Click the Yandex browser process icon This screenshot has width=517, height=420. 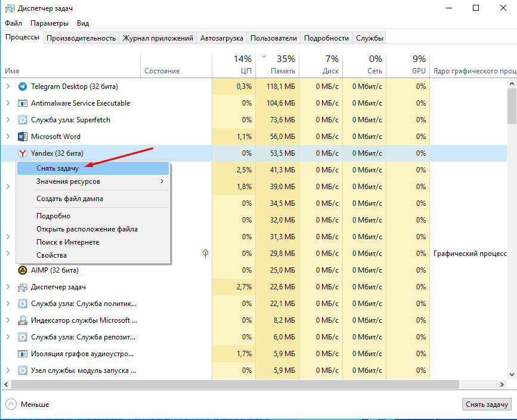tap(23, 153)
